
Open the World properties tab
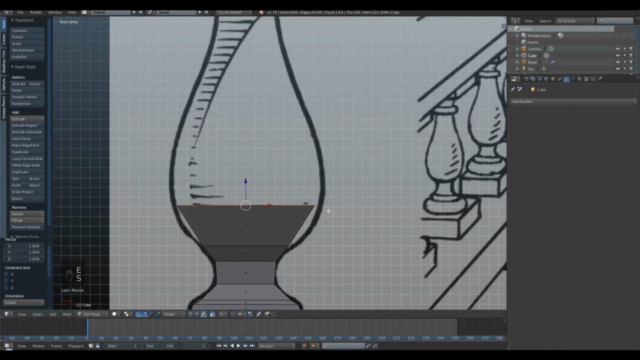point(546,79)
